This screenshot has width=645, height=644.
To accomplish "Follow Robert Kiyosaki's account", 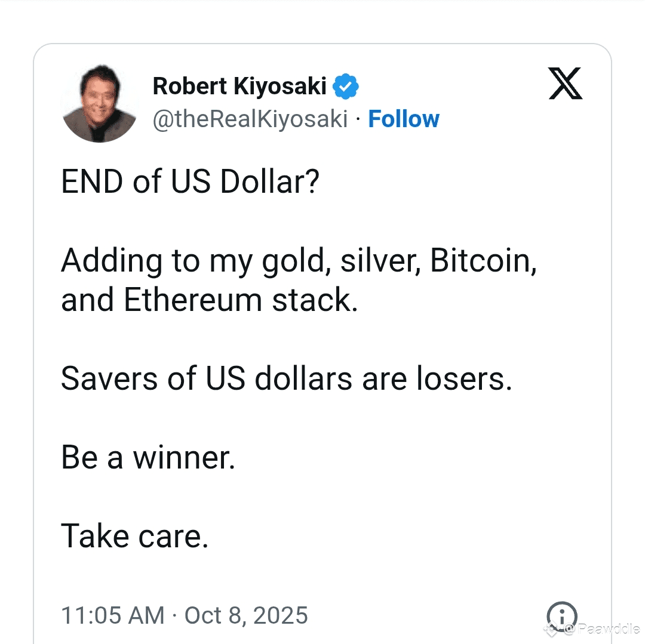I will tap(404, 119).
